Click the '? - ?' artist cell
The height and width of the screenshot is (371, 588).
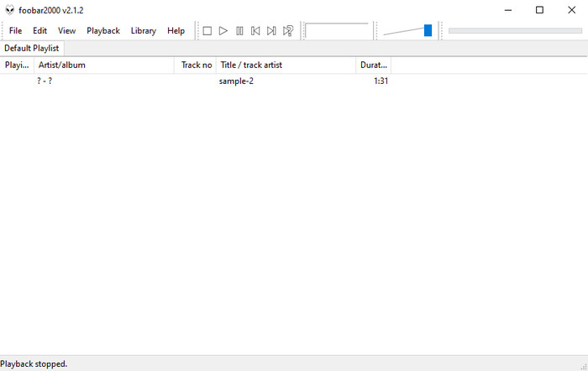point(45,81)
